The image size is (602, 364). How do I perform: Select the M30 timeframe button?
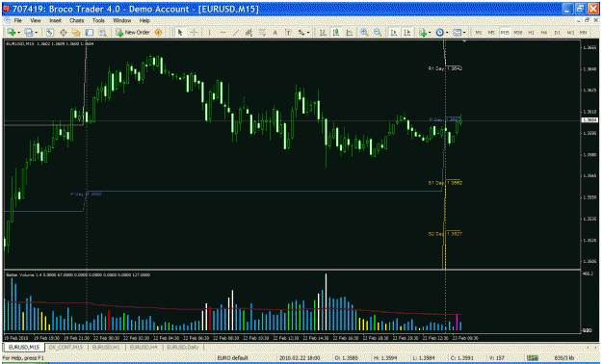(x=518, y=33)
